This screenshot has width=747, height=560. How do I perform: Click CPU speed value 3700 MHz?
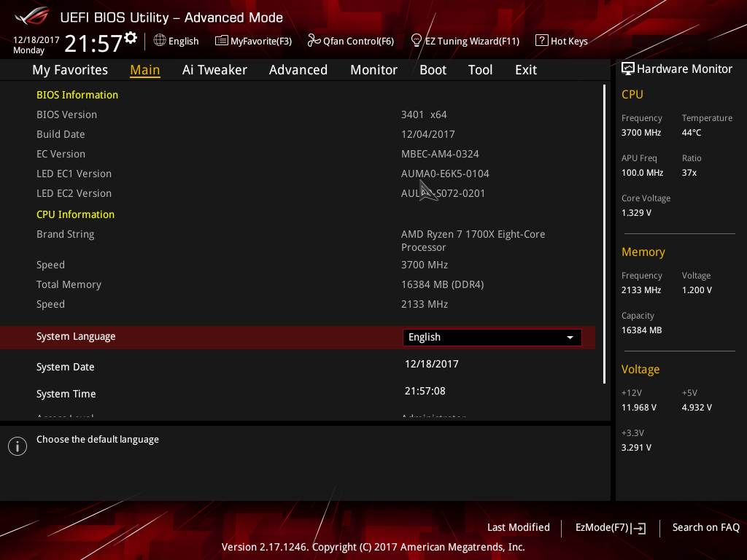(x=425, y=265)
